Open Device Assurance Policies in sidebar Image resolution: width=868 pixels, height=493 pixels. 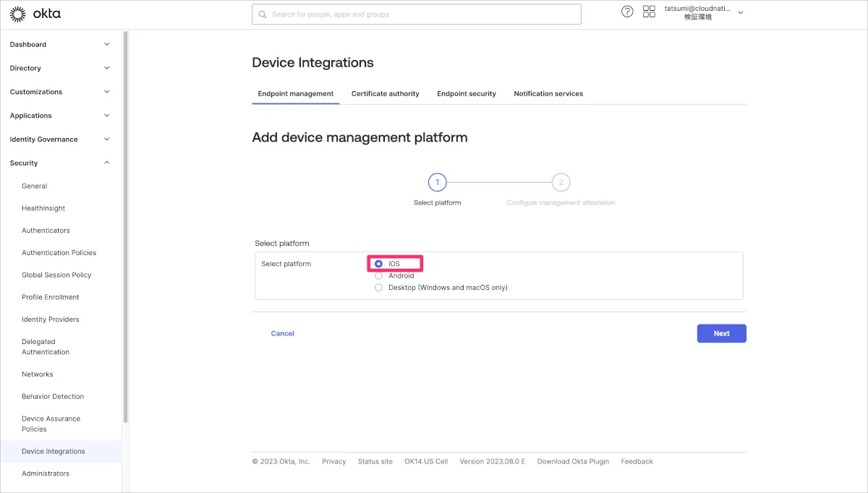point(51,424)
